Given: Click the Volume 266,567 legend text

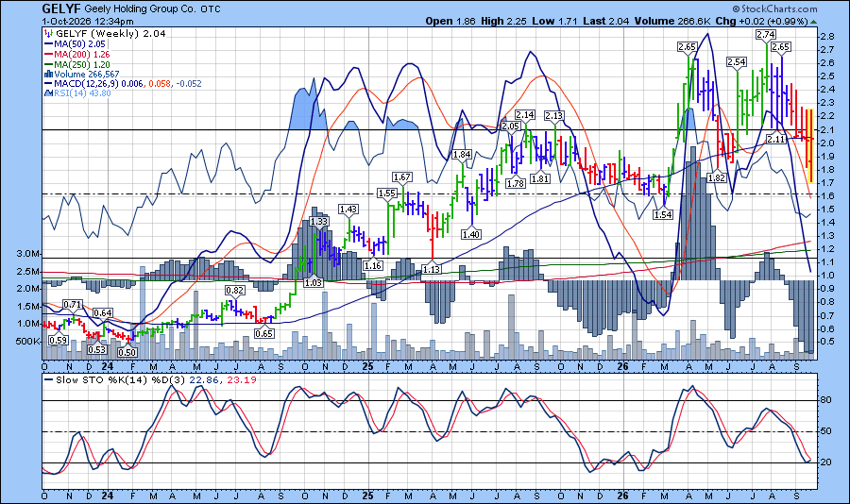Looking at the screenshot, I should (87, 75).
